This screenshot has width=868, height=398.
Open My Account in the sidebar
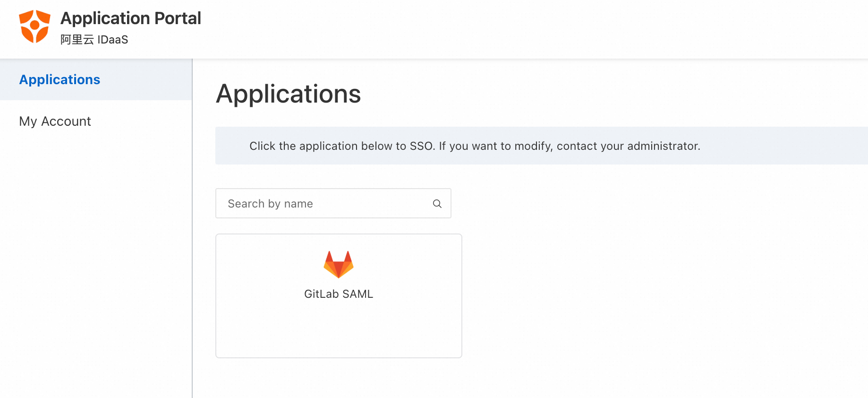(55, 121)
